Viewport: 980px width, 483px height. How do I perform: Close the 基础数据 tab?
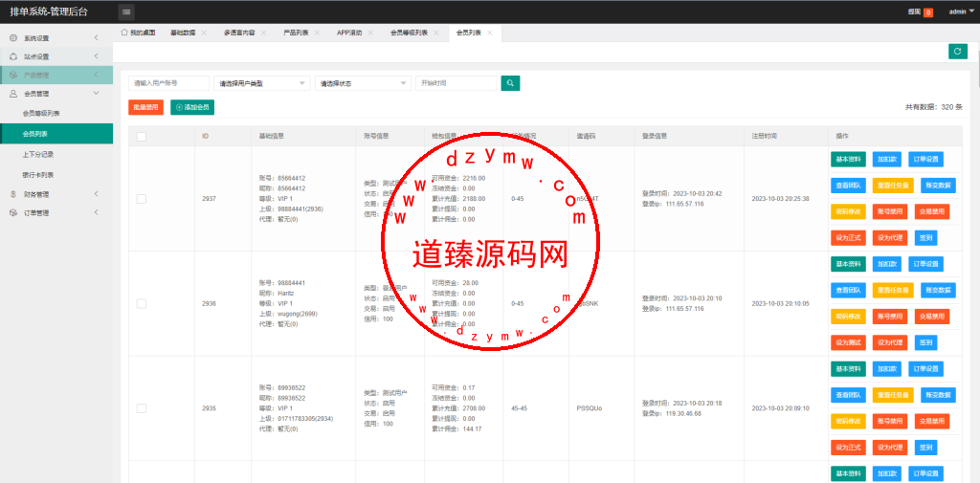204,33
